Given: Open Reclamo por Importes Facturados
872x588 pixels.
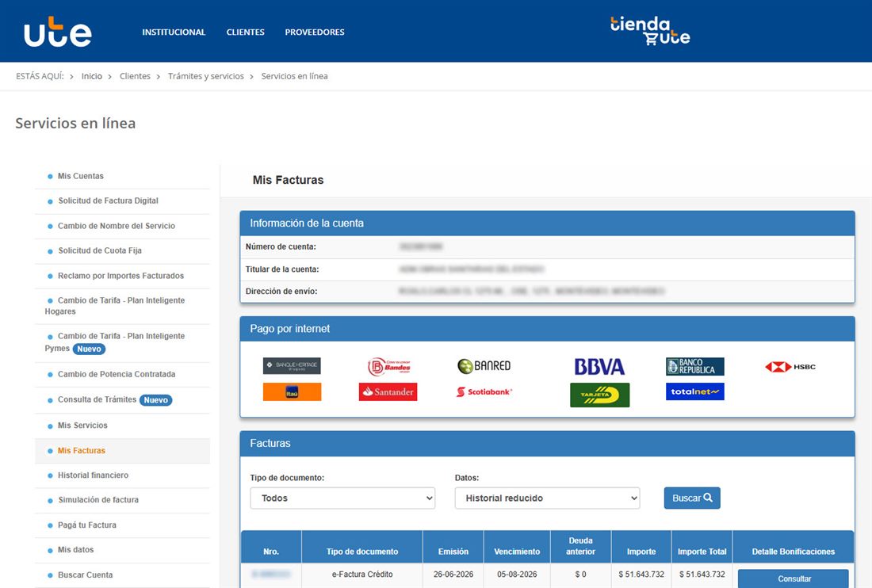Looking at the screenshot, I should [x=120, y=276].
